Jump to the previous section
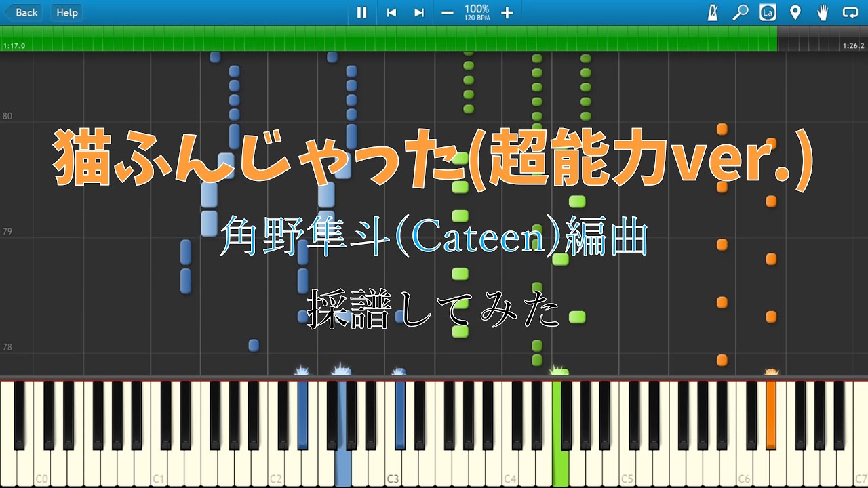Image resolution: width=868 pixels, height=488 pixels. click(x=391, y=12)
